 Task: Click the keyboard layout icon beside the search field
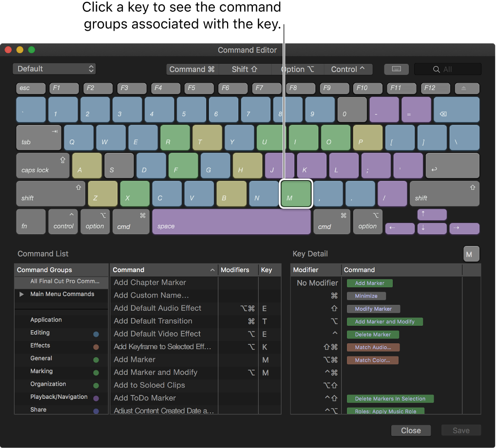tap(396, 69)
